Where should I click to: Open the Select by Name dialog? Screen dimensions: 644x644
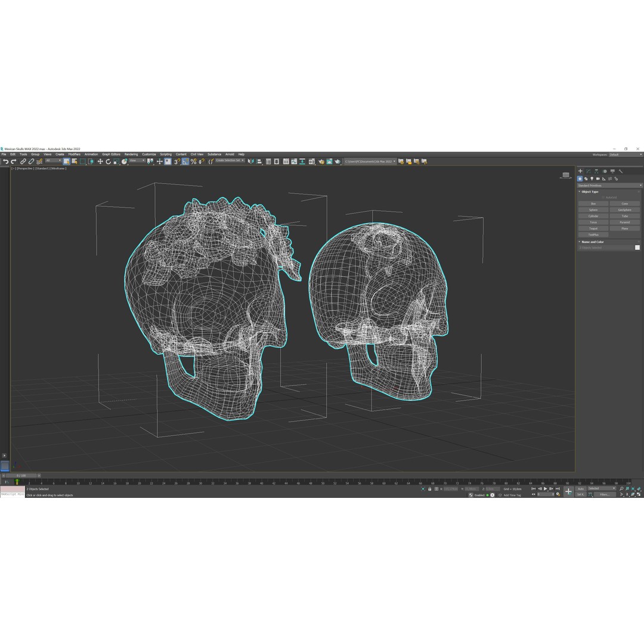(75, 162)
